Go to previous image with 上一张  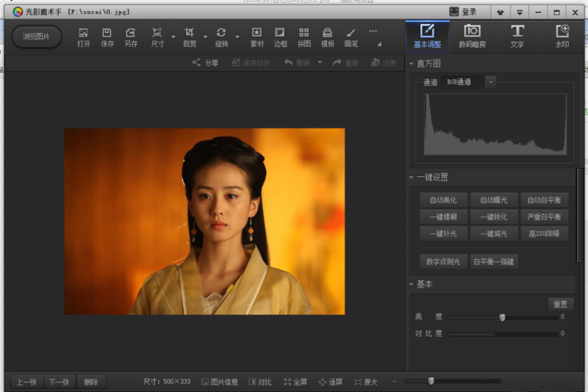coord(26,382)
